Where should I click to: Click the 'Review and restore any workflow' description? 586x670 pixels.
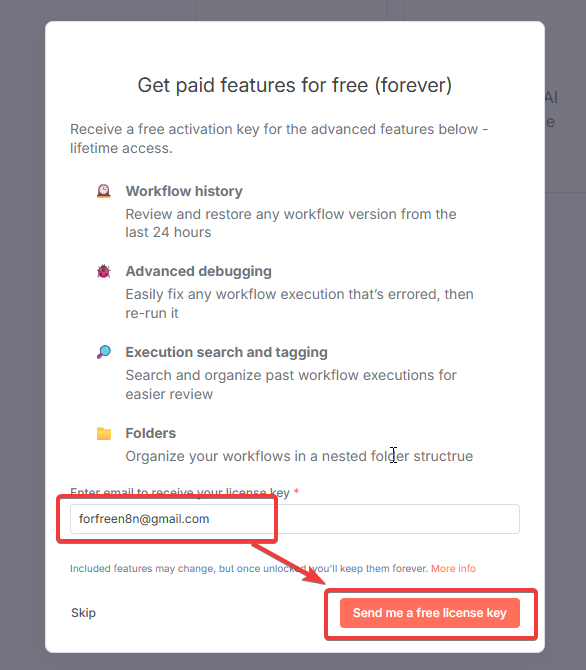[x=291, y=223]
